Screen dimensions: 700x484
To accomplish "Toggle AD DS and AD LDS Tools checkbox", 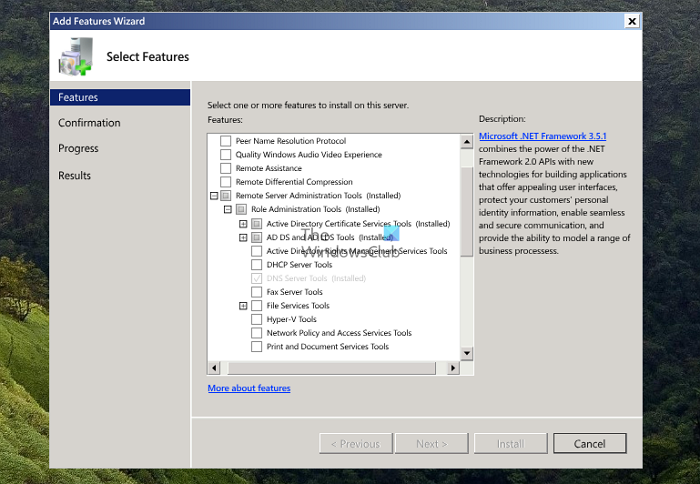I will pyautogui.click(x=256, y=238).
